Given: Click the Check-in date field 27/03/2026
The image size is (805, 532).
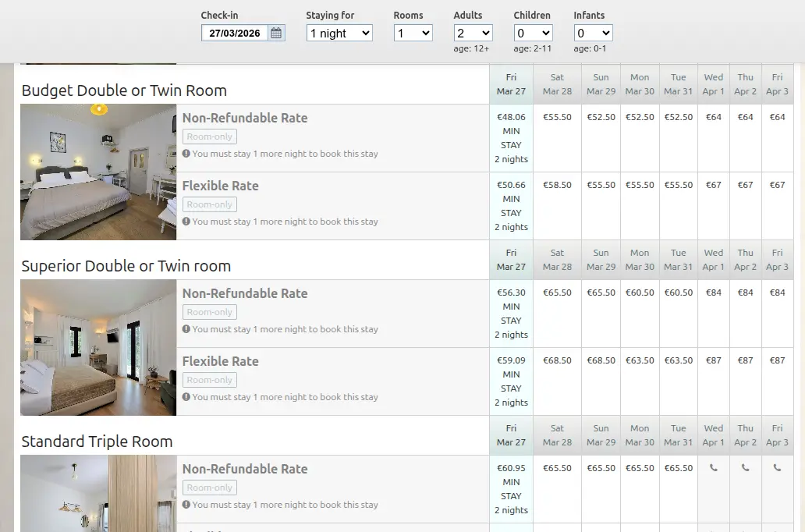Looking at the screenshot, I should point(235,34).
